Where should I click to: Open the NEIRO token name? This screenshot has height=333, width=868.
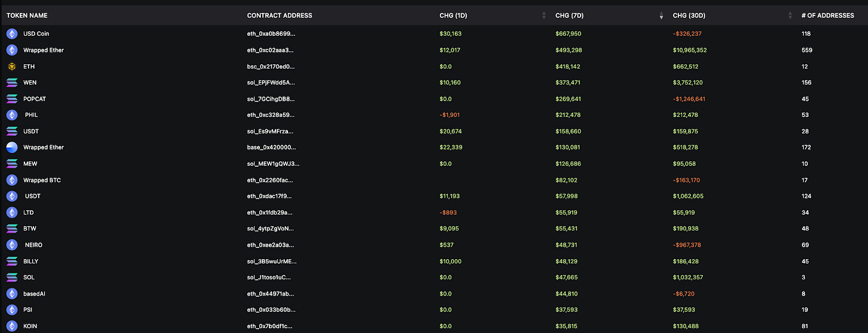pos(33,245)
